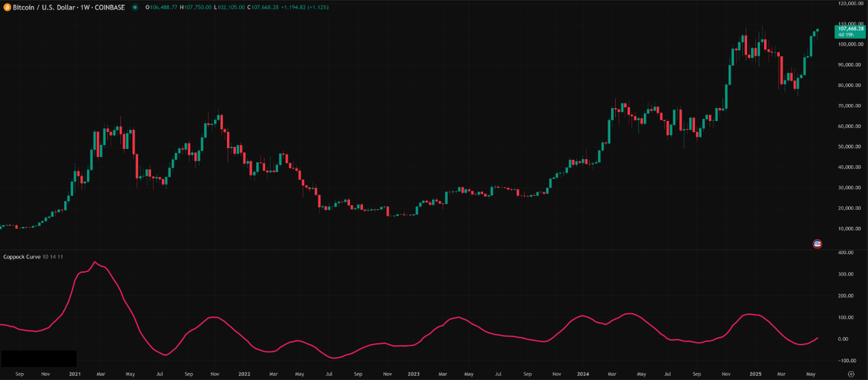Select the Coppock Curve indicator label
The width and height of the screenshot is (868, 380).
click(x=22, y=256)
